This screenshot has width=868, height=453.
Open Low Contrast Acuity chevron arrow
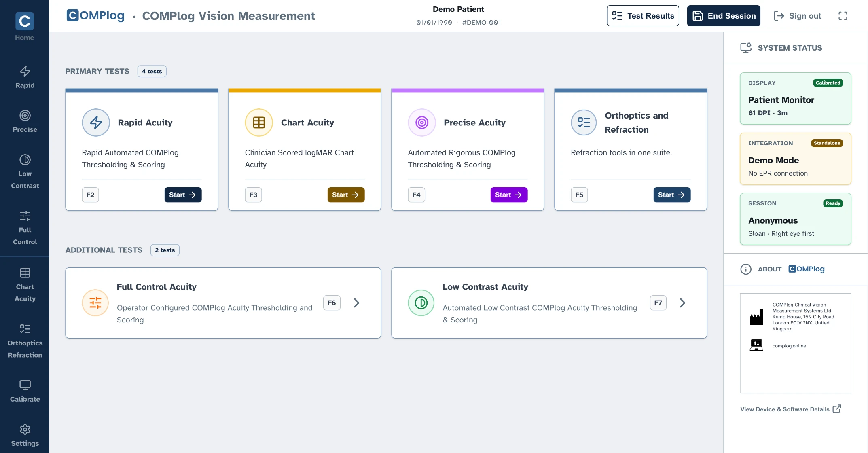pos(682,303)
